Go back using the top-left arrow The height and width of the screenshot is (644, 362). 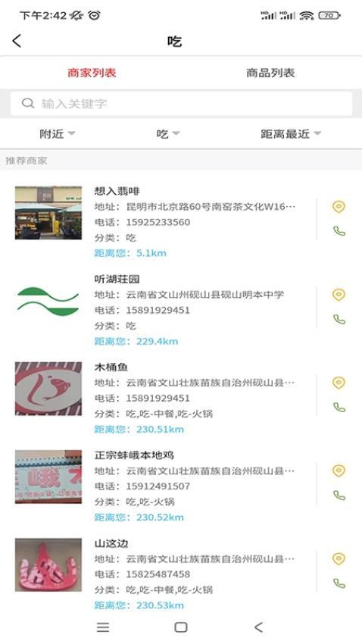17,41
